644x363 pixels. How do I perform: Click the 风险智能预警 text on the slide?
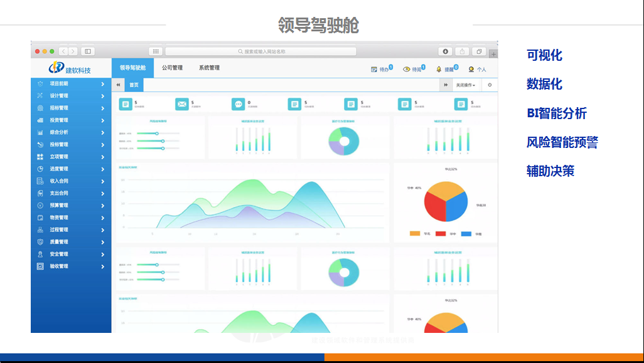[562, 142]
